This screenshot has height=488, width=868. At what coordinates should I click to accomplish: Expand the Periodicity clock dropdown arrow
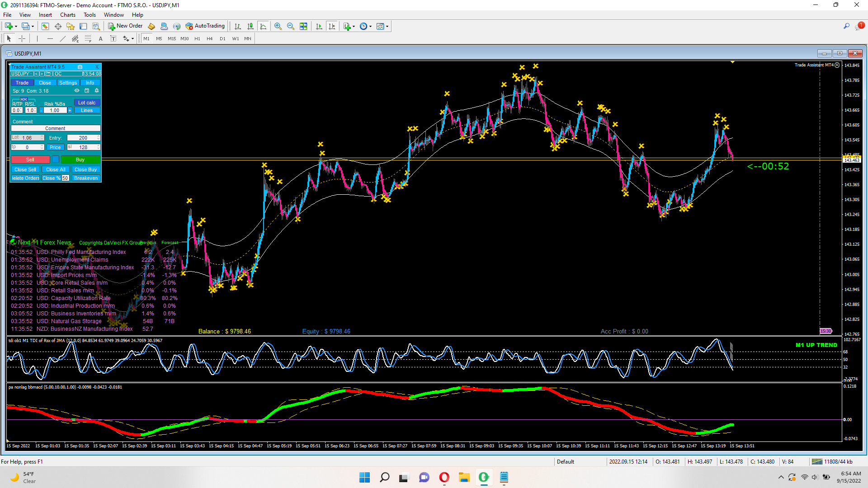click(371, 27)
